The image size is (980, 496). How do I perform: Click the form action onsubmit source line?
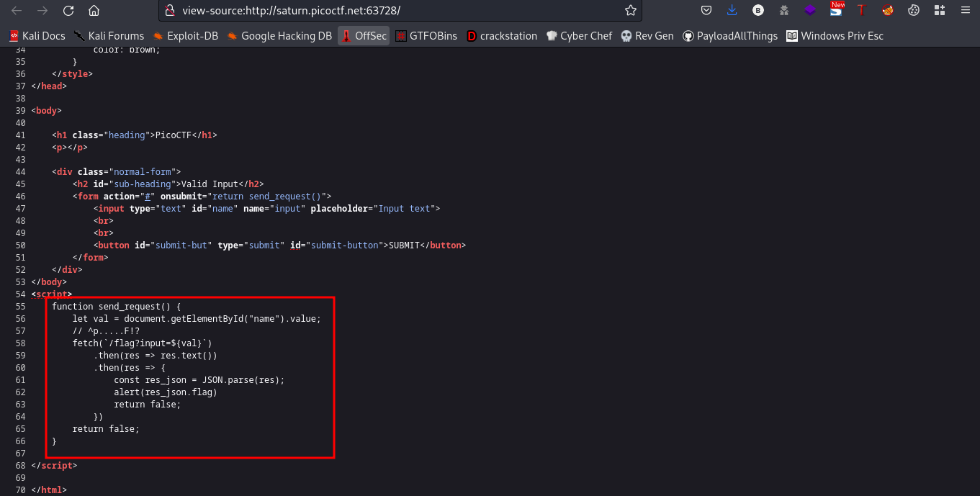(202, 197)
